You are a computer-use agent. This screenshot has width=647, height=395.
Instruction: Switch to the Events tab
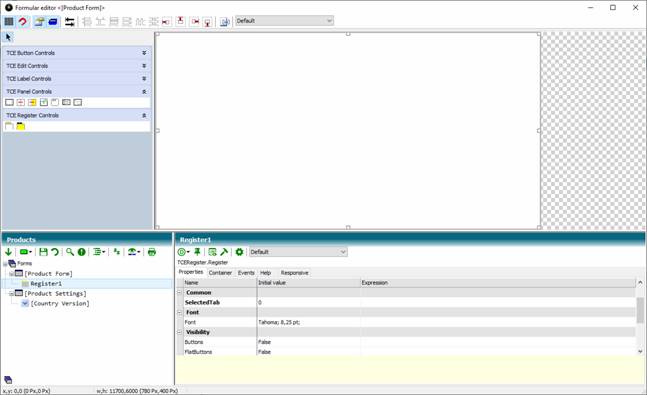coord(246,273)
